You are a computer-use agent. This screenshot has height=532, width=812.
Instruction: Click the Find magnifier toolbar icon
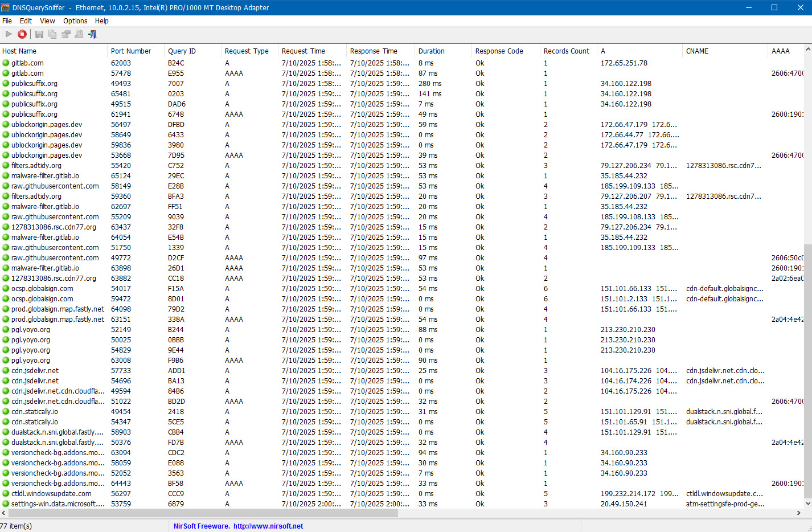click(79, 34)
